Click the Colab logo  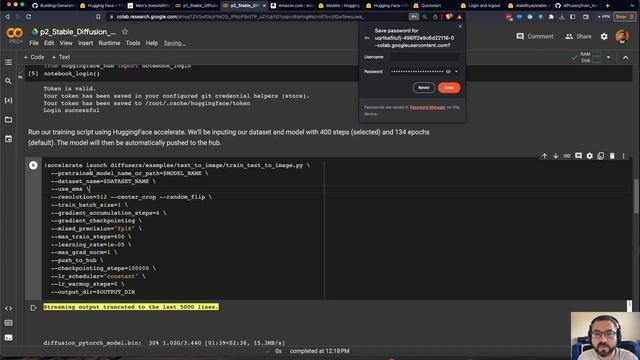tap(14, 34)
